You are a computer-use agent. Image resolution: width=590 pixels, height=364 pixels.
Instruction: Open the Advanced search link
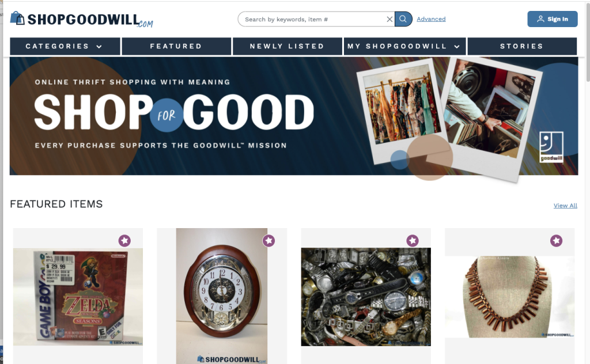click(431, 19)
